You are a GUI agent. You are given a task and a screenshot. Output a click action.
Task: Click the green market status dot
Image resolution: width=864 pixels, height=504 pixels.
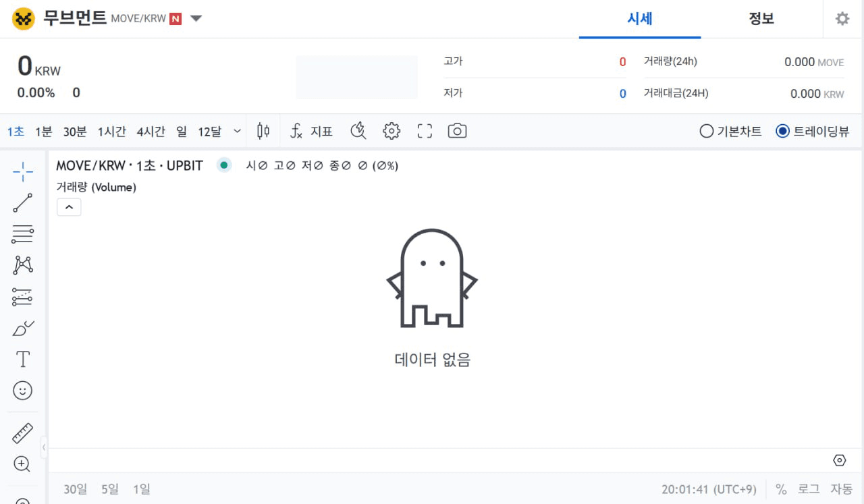point(224,165)
